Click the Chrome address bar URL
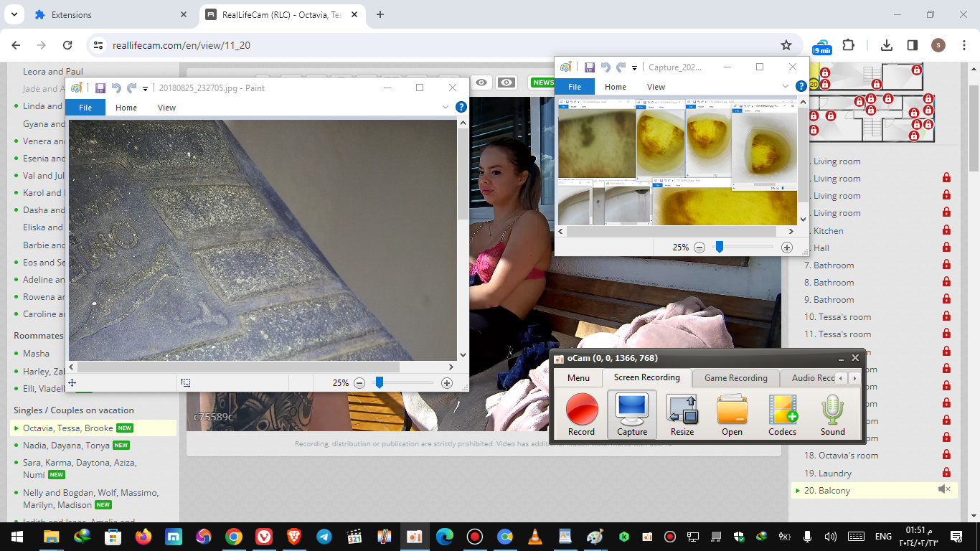The height and width of the screenshot is (551, 980). pos(182,45)
